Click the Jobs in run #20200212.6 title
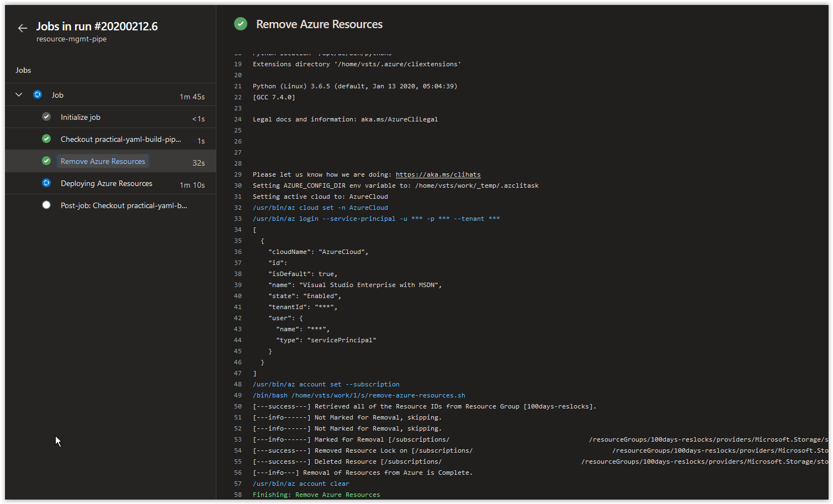833x504 pixels. coord(97,26)
